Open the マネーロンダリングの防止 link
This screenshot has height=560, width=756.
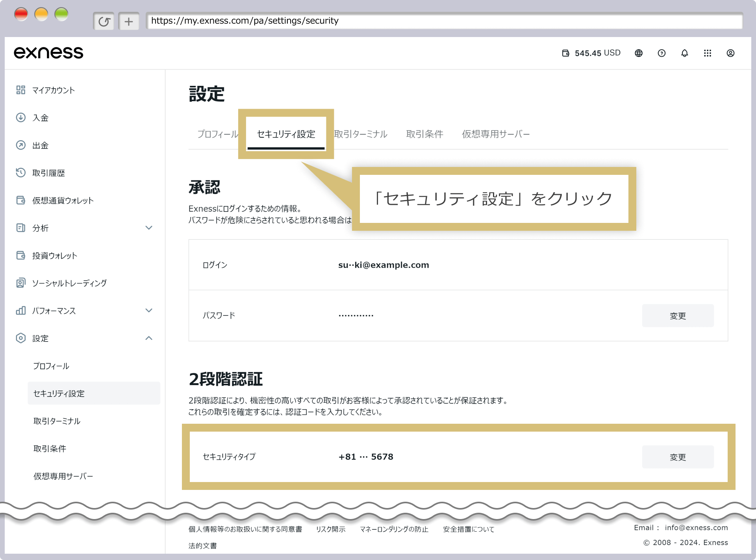point(394,529)
